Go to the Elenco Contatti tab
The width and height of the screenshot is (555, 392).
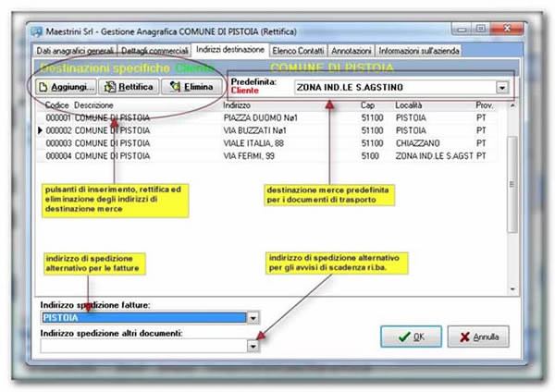[299, 50]
